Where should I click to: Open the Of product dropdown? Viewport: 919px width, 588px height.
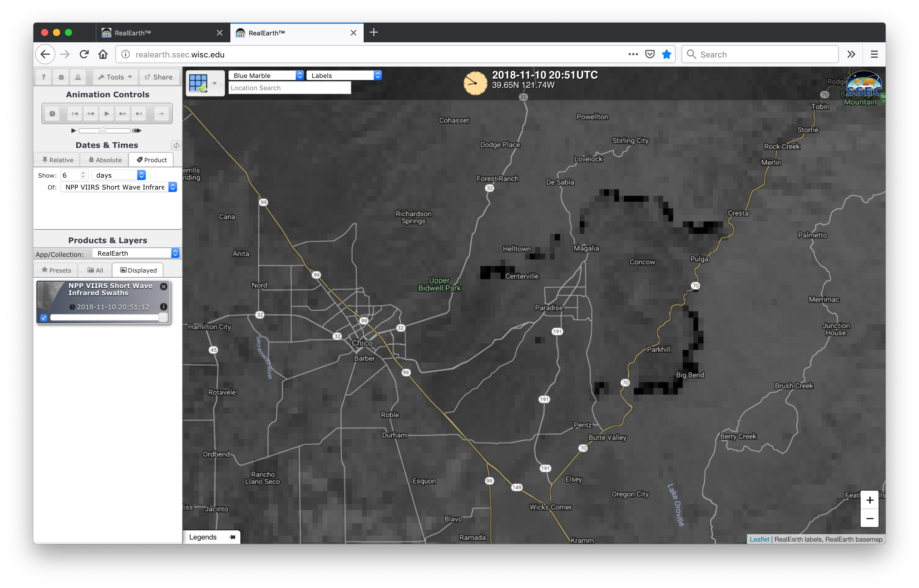[x=119, y=187]
